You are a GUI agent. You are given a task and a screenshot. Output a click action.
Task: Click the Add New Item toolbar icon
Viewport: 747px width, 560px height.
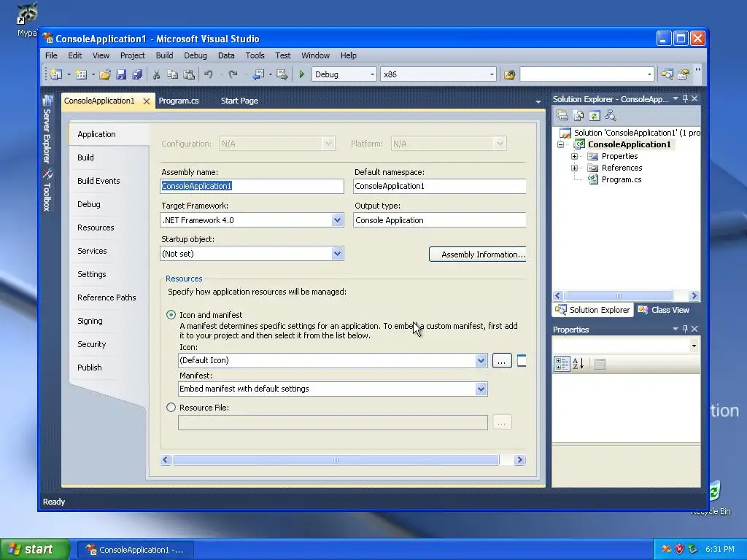[81, 74]
